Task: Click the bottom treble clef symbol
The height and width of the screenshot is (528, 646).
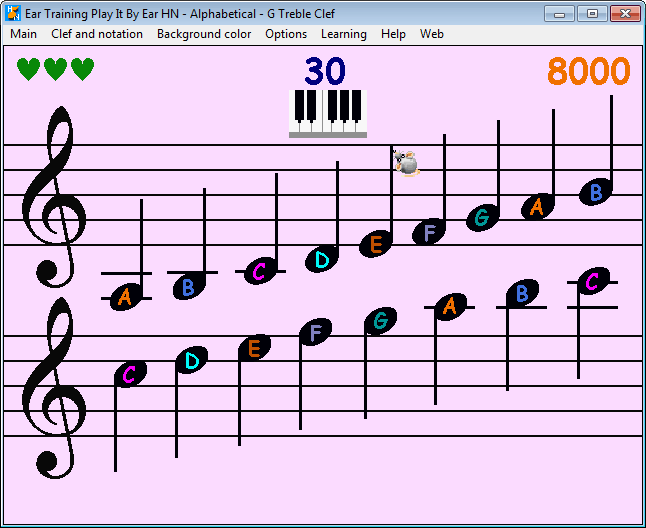Action: coord(54,385)
